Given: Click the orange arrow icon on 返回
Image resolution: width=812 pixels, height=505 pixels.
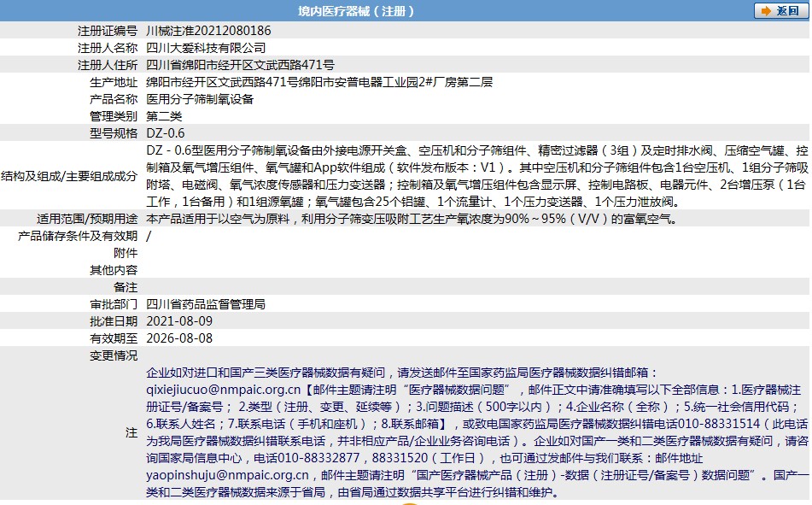Looking at the screenshot, I should tap(766, 11).
